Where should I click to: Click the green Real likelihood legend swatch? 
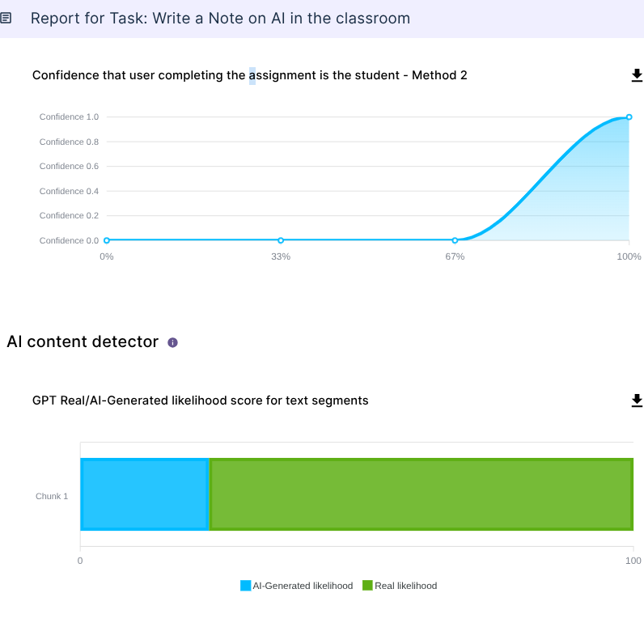click(367, 586)
